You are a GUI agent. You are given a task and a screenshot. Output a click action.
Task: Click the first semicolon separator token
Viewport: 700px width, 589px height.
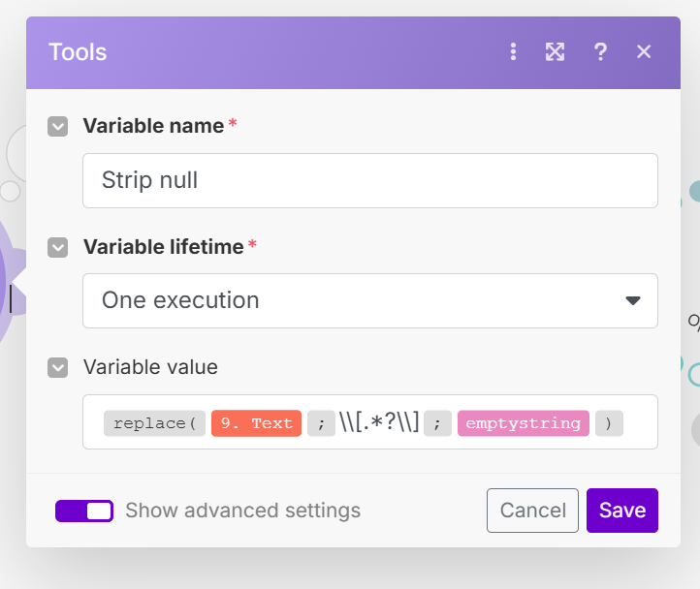(x=321, y=423)
